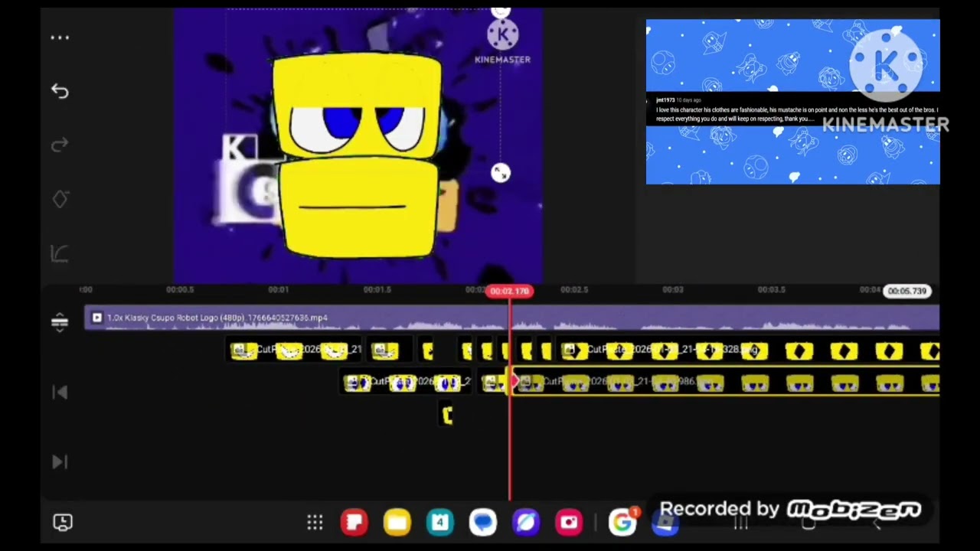
Task: Tap the red playhead time 00:02.170
Action: (509, 291)
